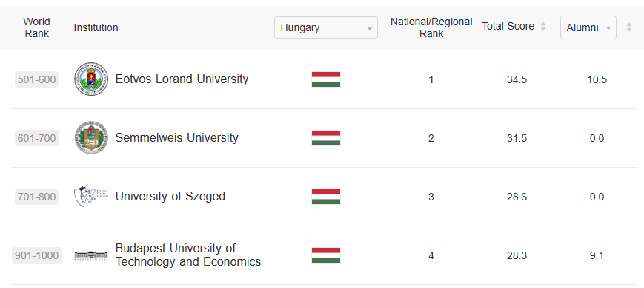Viewport: 644px width, 288px height.
Task: Open the Alumni indicator dropdown
Action: 588,27
